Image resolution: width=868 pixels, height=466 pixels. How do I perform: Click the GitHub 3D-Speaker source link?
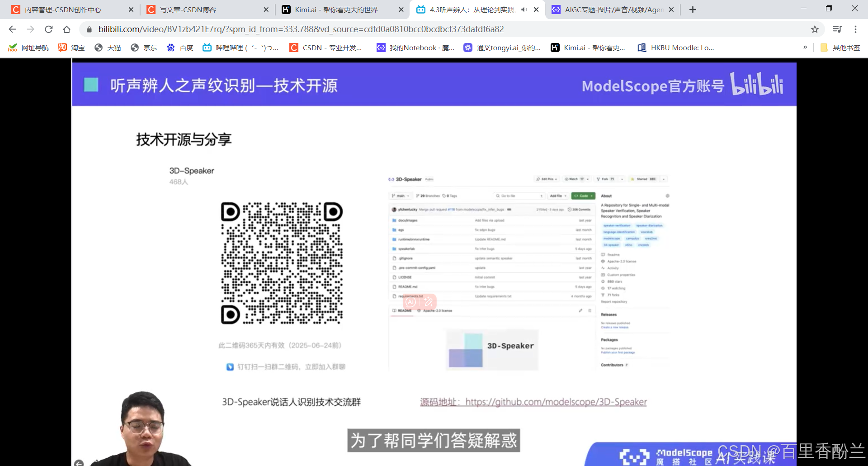[533, 402]
